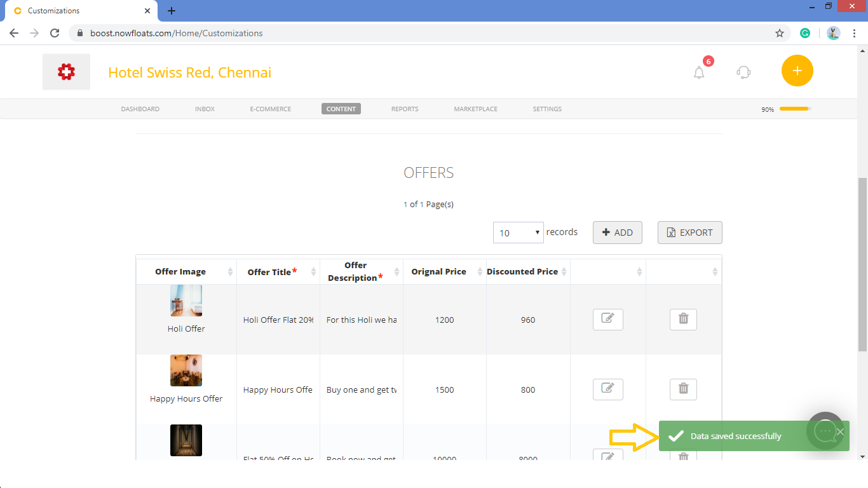Image resolution: width=868 pixels, height=488 pixels.
Task: Open the Inbox menu
Action: (x=205, y=109)
